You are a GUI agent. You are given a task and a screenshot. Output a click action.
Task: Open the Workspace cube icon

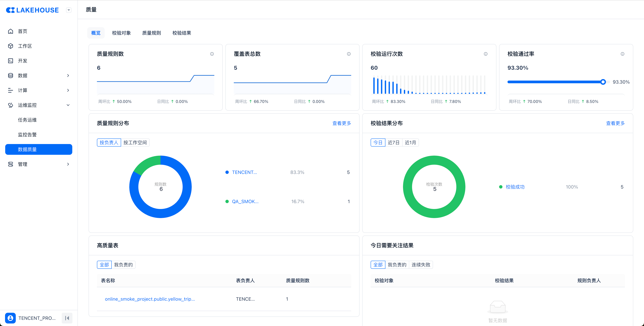coord(11,46)
